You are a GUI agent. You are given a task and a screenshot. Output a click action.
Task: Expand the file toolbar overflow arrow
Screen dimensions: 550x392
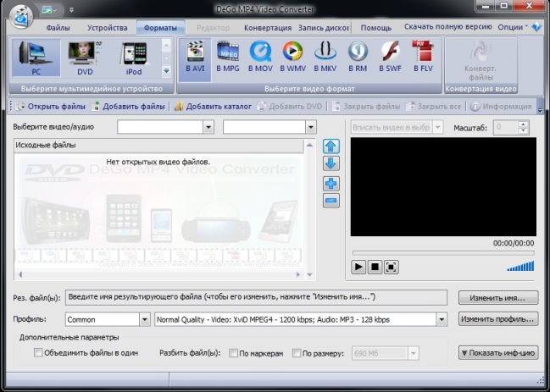point(540,110)
